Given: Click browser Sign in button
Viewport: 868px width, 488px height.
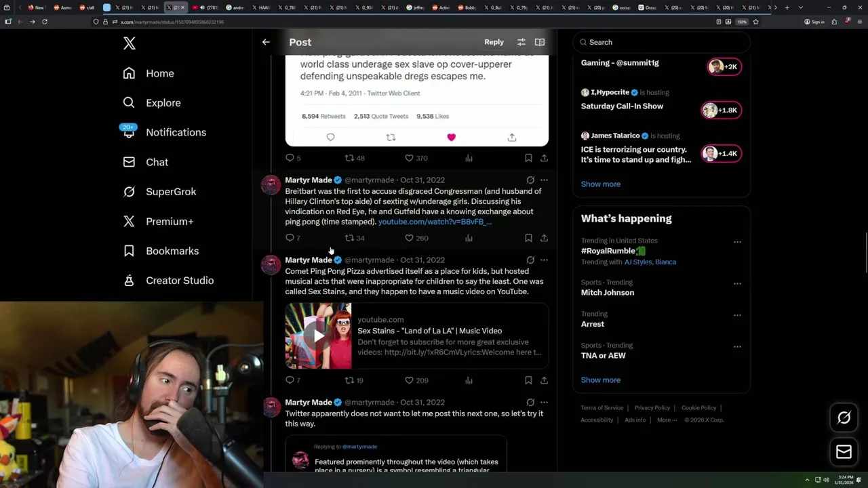Looking at the screenshot, I should (814, 22).
